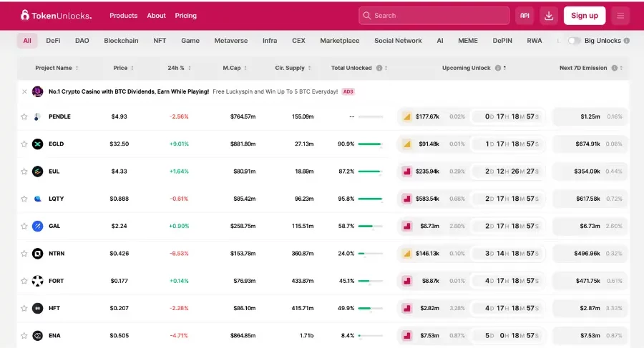Image resolution: width=644 pixels, height=348 pixels.
Task: Click ENA's red unlock type icon
Action: [406, 336]
